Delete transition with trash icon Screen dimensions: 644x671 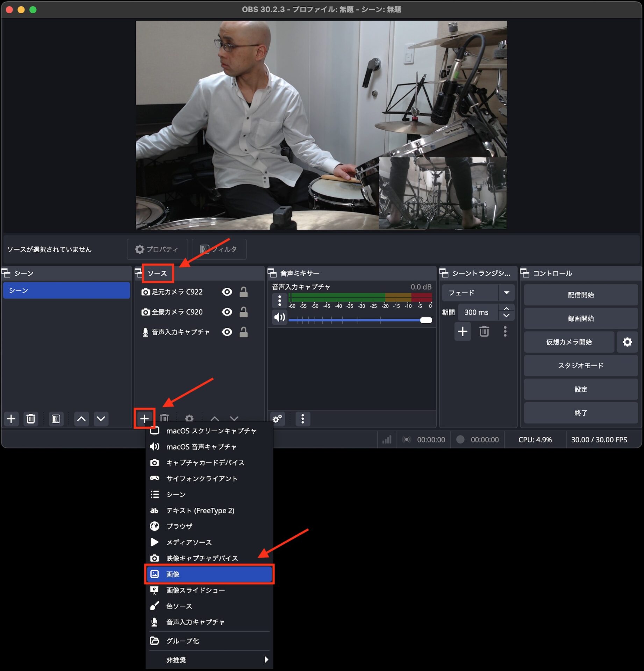point(484,331)
